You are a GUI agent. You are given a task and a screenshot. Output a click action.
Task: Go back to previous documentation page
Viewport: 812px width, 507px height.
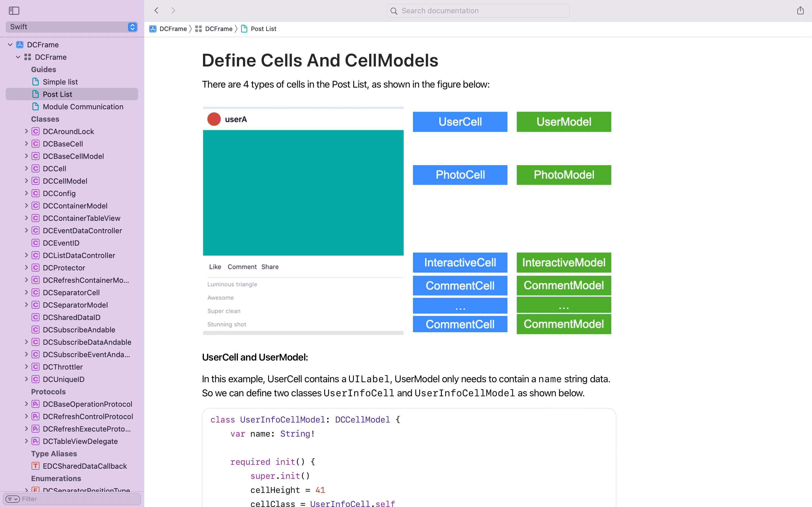point(156,11)
